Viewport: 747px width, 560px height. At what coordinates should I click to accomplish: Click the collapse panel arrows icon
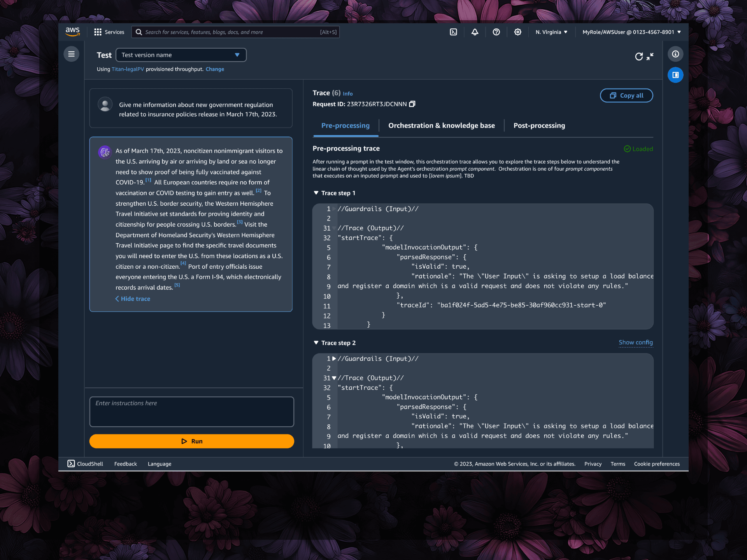tap(650, 57)
